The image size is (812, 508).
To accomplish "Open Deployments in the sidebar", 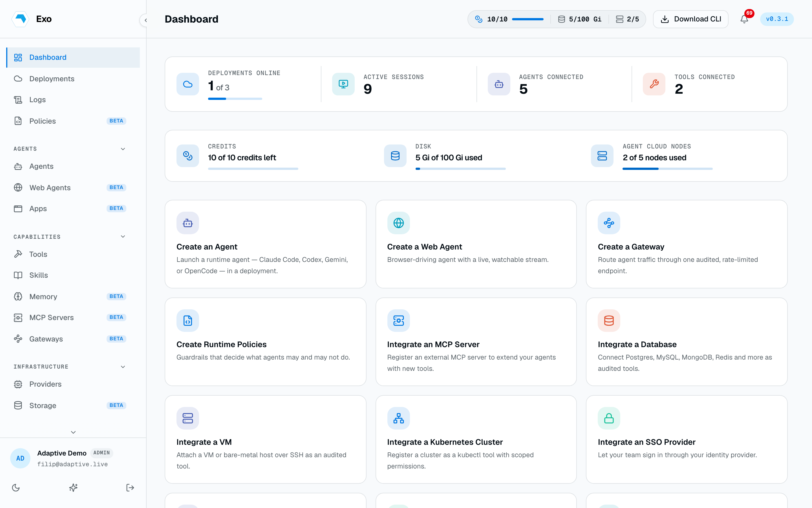I will (x=73, y=79).
